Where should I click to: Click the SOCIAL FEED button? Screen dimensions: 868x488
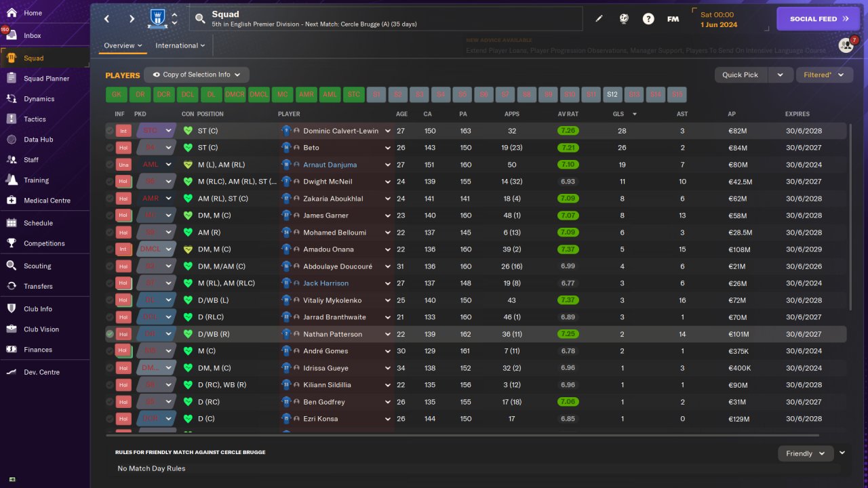click(x=818, y=19)
